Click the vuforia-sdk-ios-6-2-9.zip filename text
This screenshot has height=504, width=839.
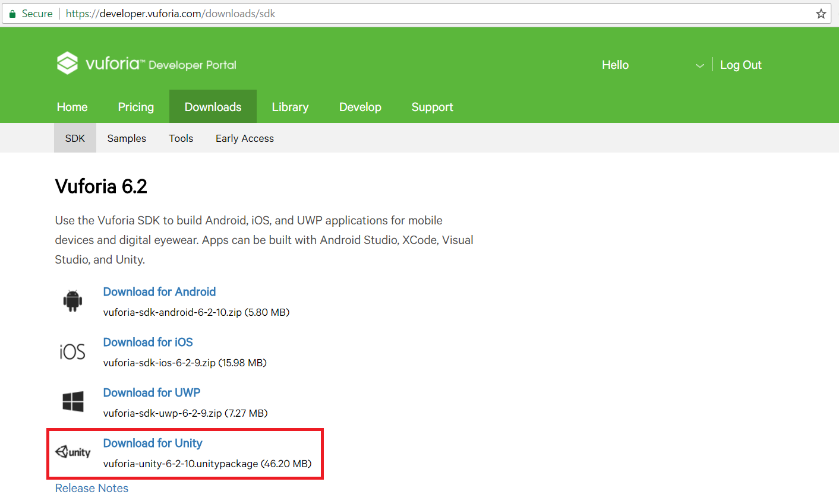point(159,363)
